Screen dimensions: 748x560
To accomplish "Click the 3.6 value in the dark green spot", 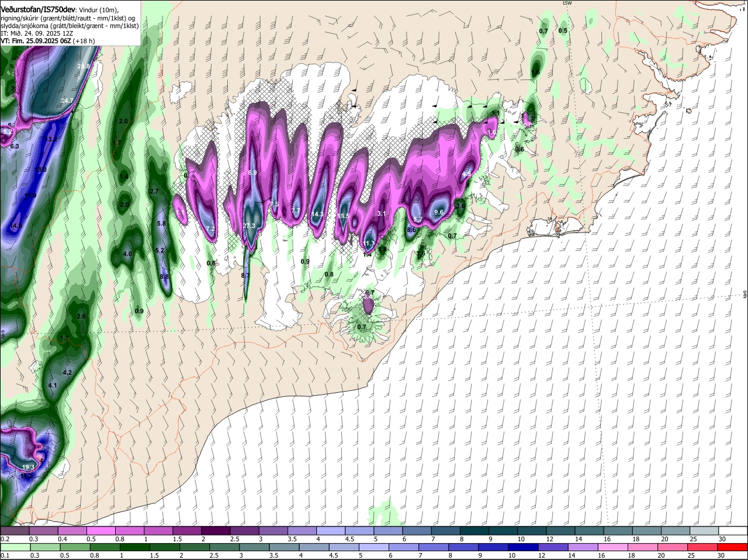I will coord(460,206).
